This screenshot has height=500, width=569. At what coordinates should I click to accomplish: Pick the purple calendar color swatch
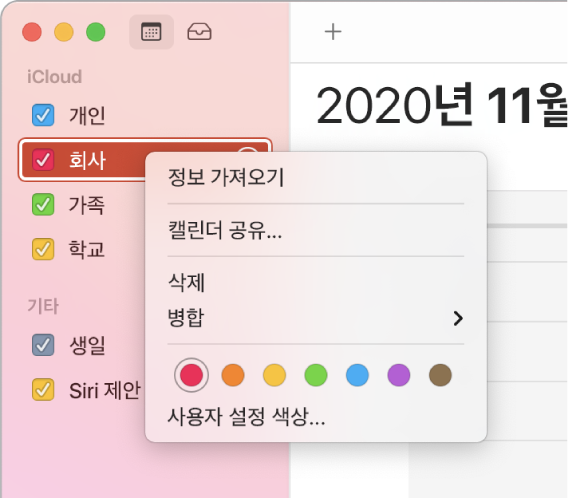tap(399, 375)
